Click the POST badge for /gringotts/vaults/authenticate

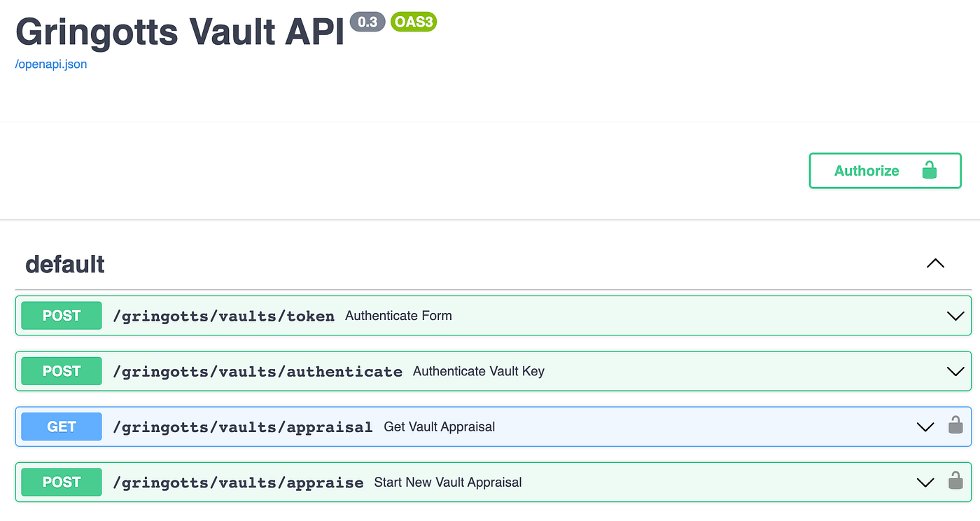coord(62,371)
